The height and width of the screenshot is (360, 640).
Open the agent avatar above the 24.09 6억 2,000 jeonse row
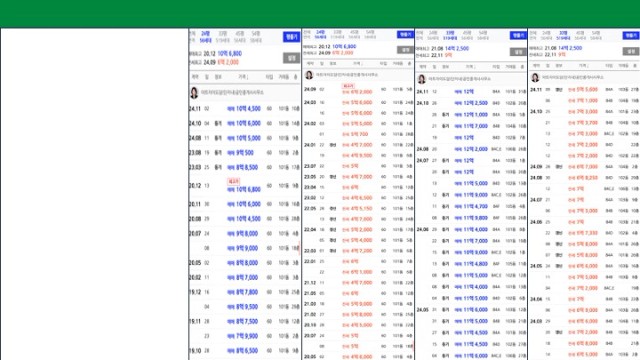click(x=309, y=75)
